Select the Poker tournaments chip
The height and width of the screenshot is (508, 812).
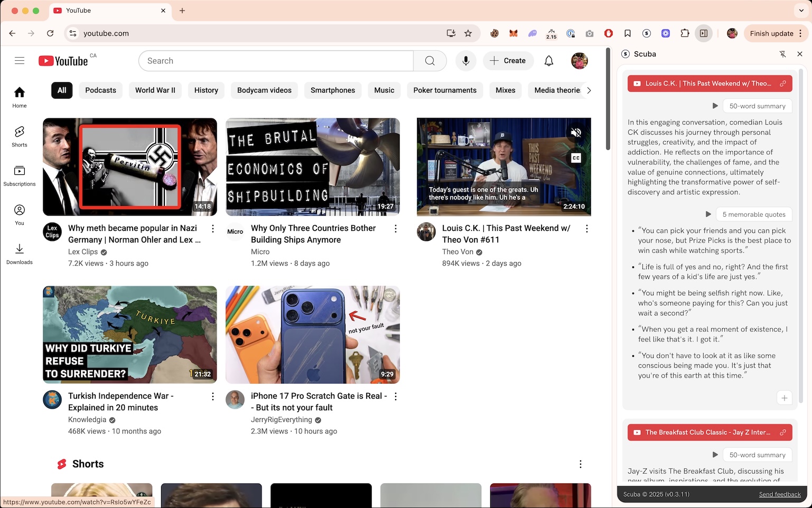445,90
